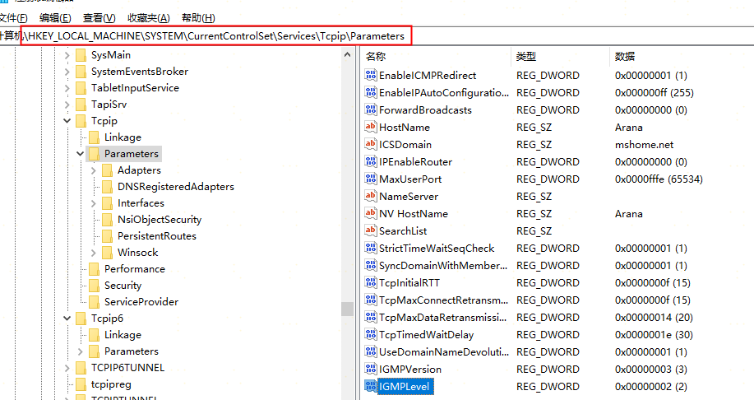
Task: Open the 编辑(E) menu
Action: (55, 18)
